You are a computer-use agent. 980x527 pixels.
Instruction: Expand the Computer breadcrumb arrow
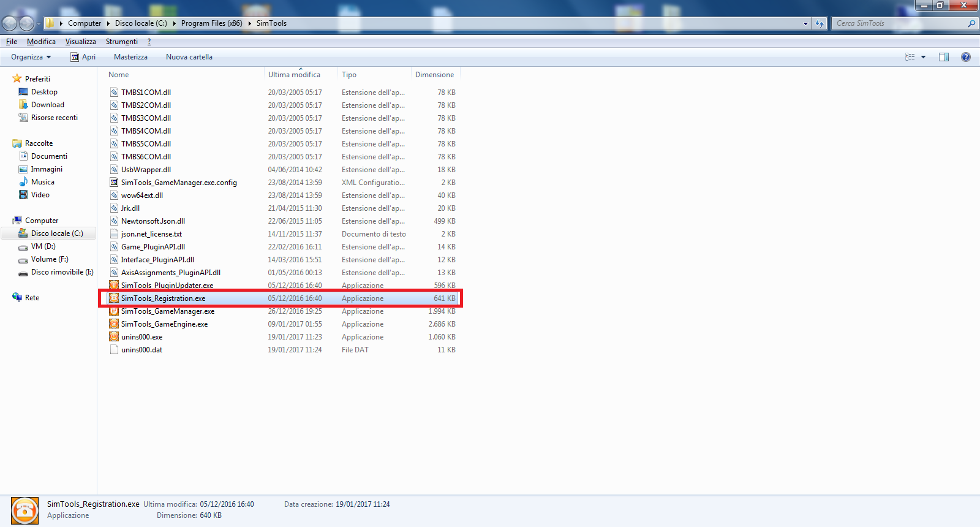pyautogui.click(x=108, y=23)
